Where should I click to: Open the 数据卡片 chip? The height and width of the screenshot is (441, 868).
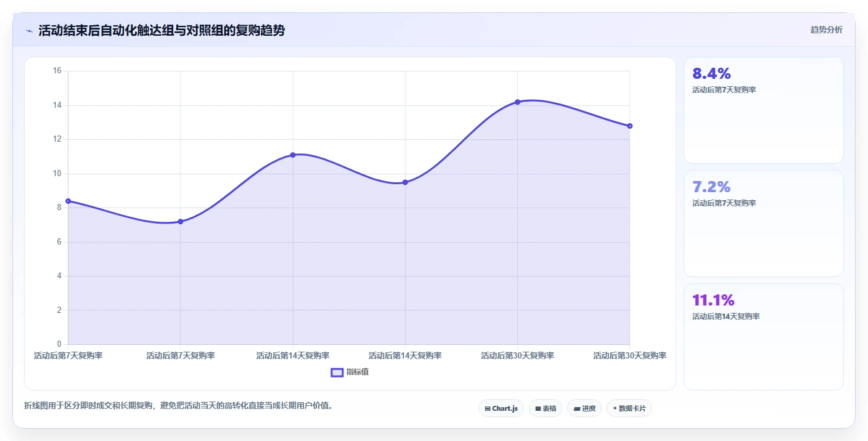[629, 408]
